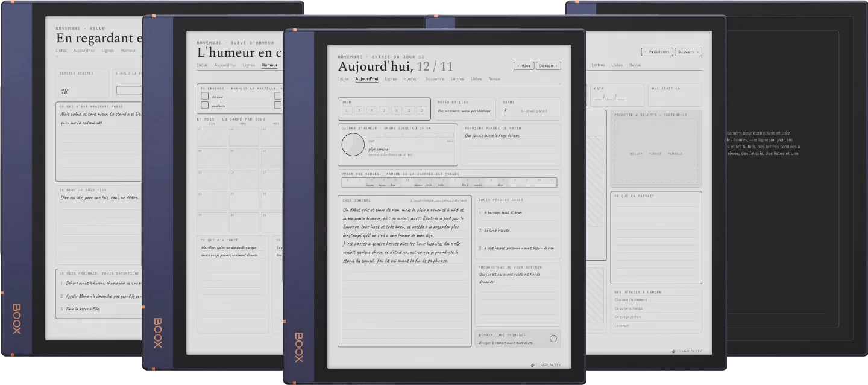Open the Listes tab on center page
Viewport: 868px width, 385px height.
[476, 79]
